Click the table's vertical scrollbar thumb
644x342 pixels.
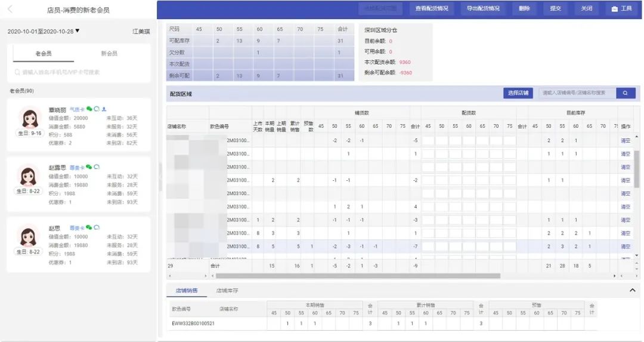tap(637, 170)
